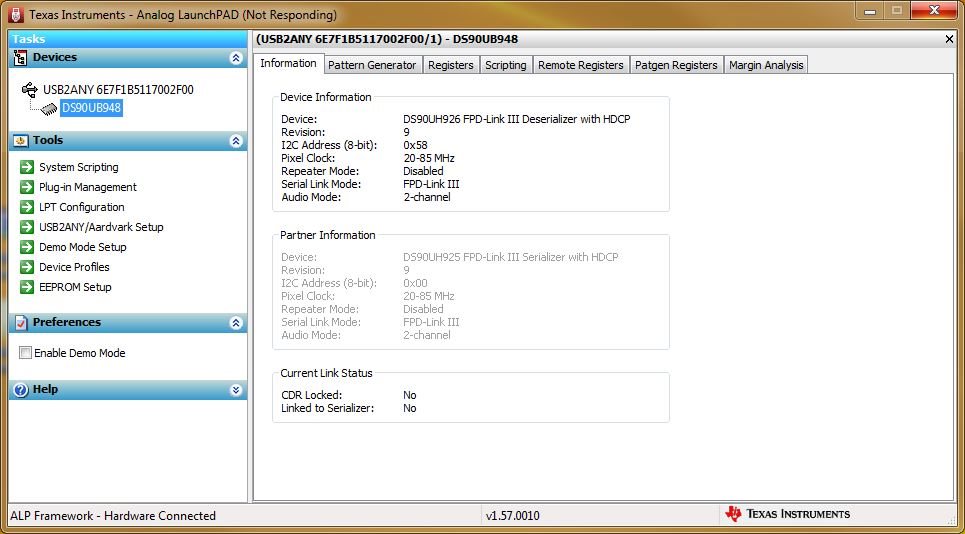The width and height of the screenshot is (965, 534).
Task: Enable the Demo Mode checkbox
Action: click(25, 353)
